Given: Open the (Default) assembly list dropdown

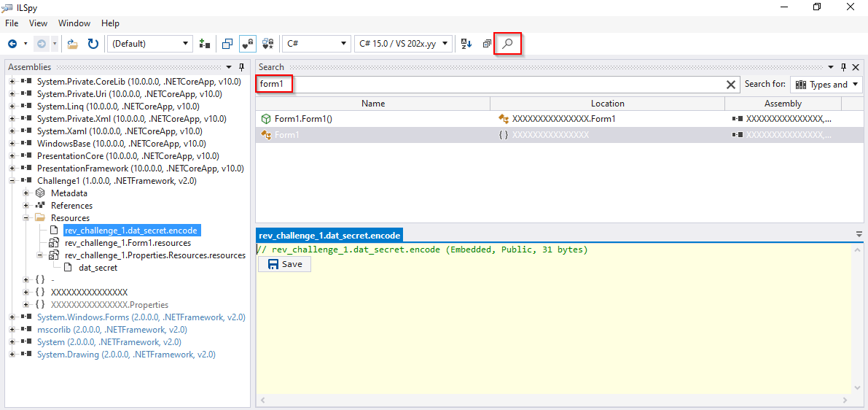Looking at the screenshot, I should point(150,44).
